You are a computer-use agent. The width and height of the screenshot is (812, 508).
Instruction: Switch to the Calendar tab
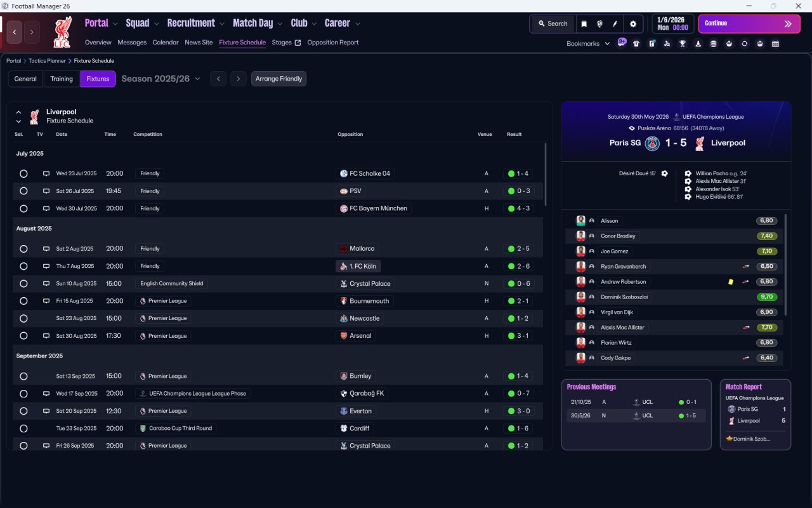[x=166, y=43]
